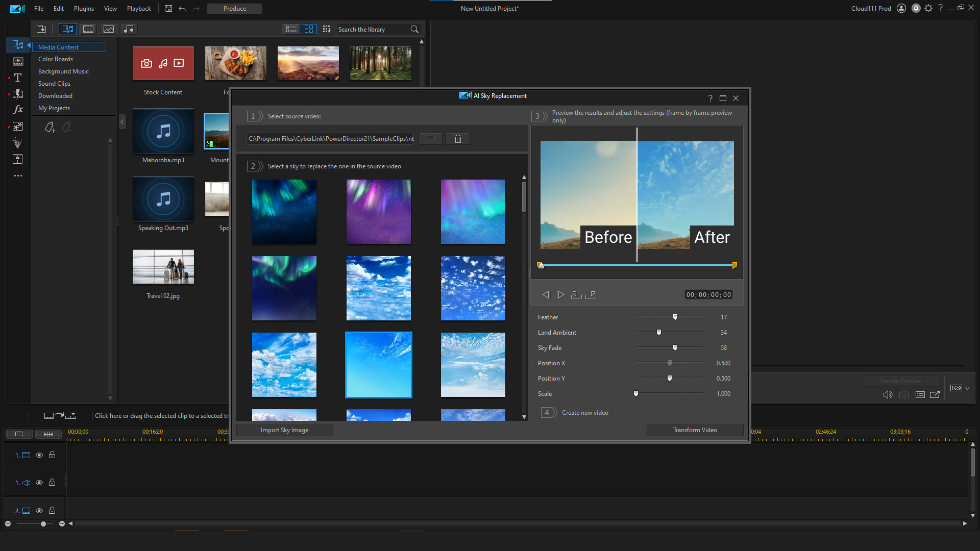Click the Add Tag icon below library categories

50,127
